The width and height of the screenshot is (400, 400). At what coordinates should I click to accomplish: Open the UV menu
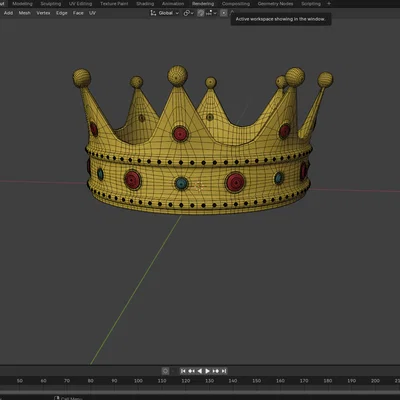(92, 13)
